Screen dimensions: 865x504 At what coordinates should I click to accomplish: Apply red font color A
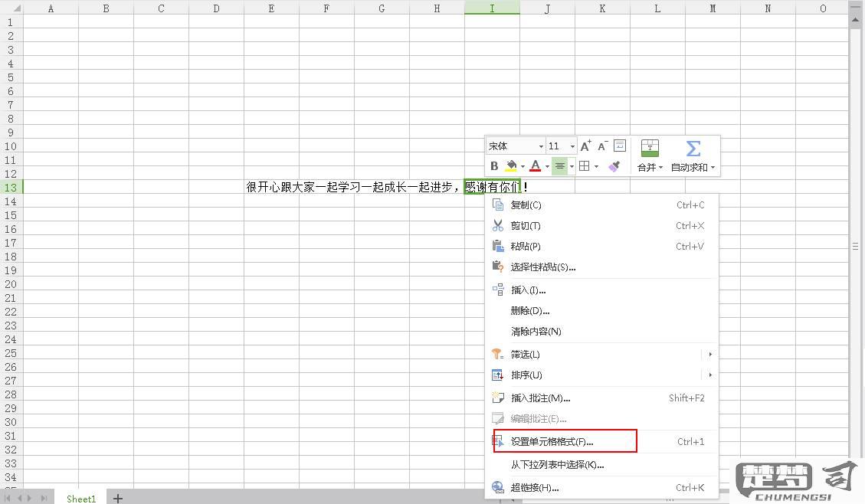click(x=535, y=166)
